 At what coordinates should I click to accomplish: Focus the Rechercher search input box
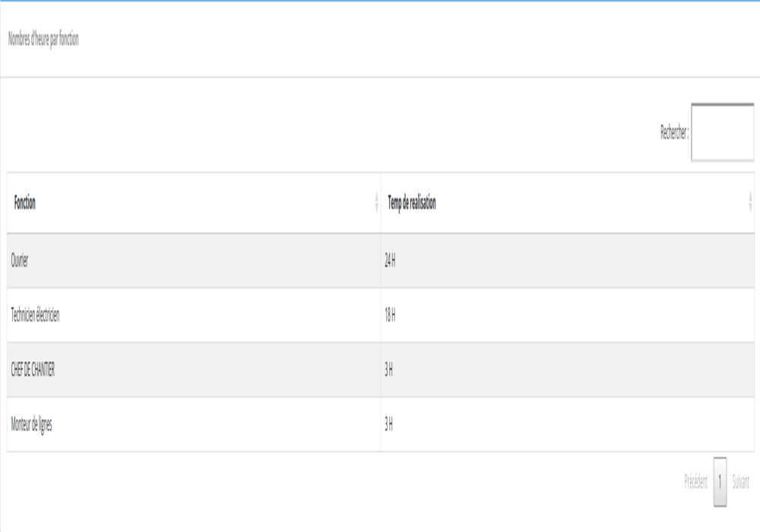click(722, 132)
